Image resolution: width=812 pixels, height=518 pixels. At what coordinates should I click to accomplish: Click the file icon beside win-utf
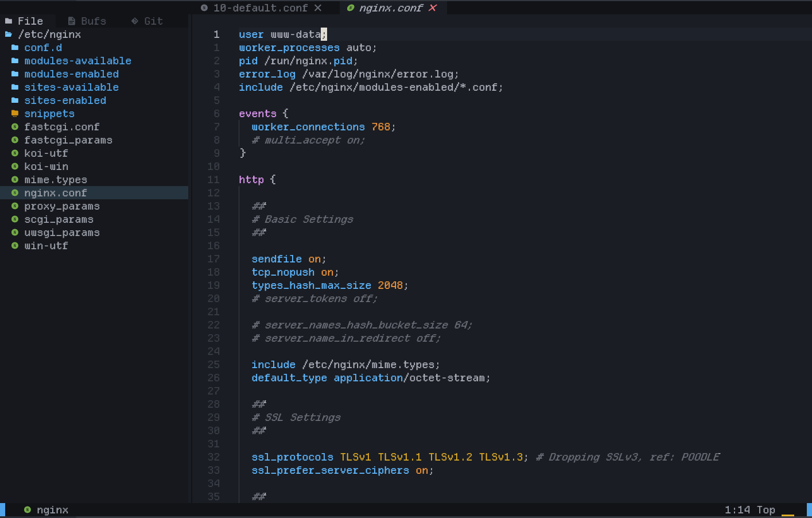coord(15,246)
